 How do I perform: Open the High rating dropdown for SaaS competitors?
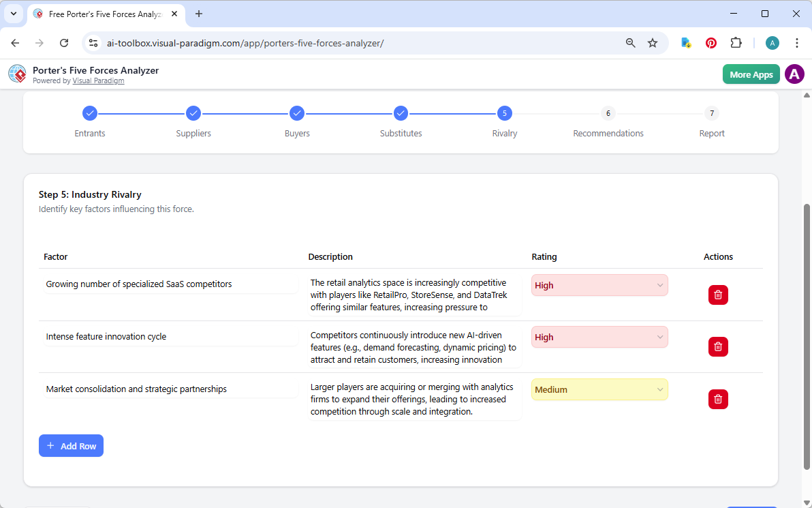click(599, 285)
